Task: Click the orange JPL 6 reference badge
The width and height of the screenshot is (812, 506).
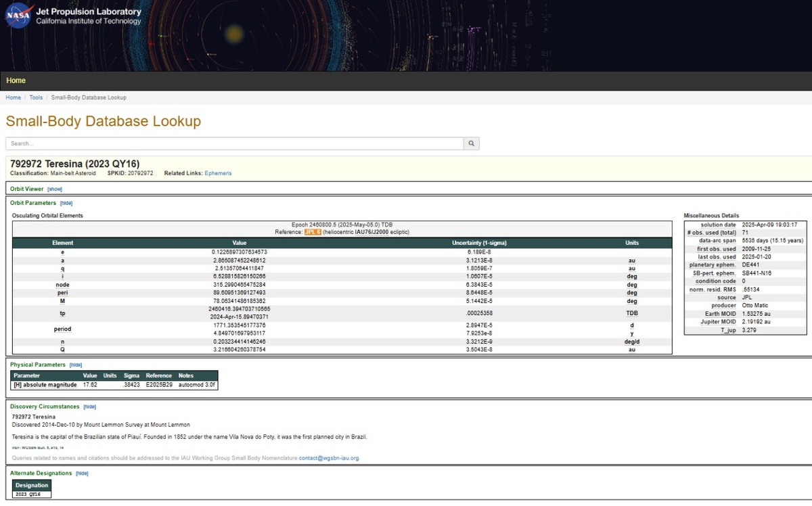Action: point(312,232)
